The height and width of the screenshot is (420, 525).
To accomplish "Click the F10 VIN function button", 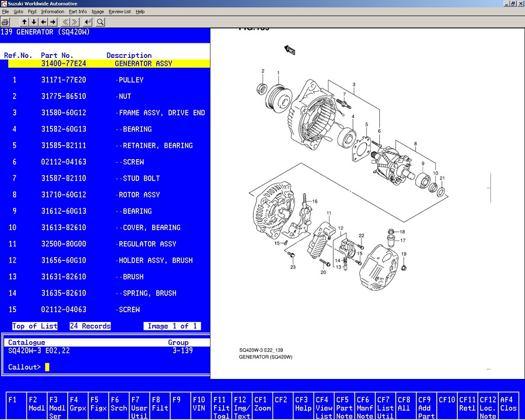I will point(201,406).
